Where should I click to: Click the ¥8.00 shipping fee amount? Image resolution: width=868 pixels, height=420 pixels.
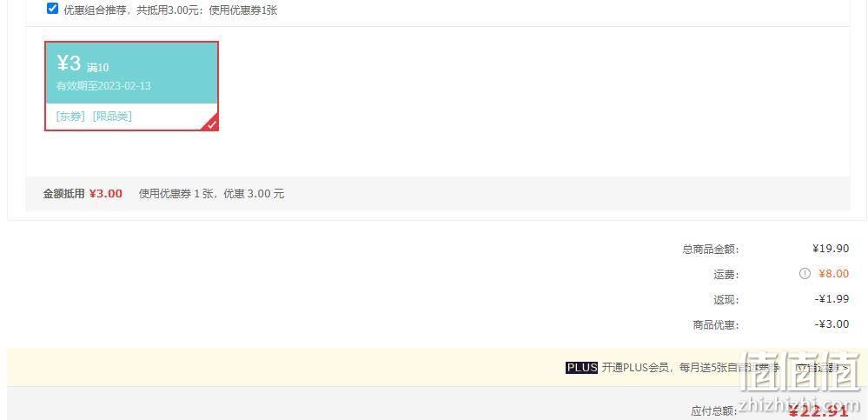click(x=833, y=274)
